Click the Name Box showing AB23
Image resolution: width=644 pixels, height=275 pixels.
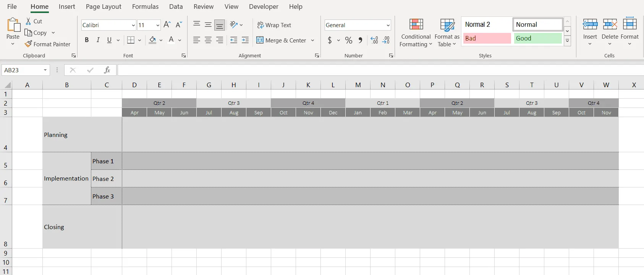(22, 70)
